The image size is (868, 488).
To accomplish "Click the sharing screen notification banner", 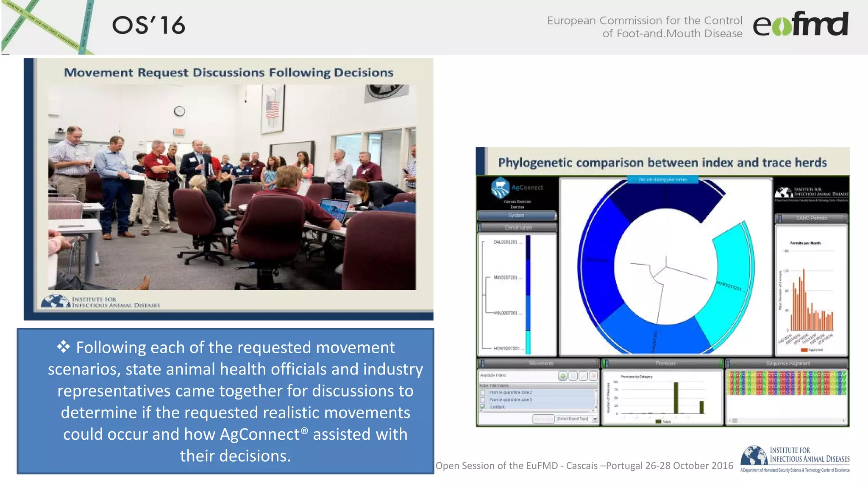I will 662,180.
